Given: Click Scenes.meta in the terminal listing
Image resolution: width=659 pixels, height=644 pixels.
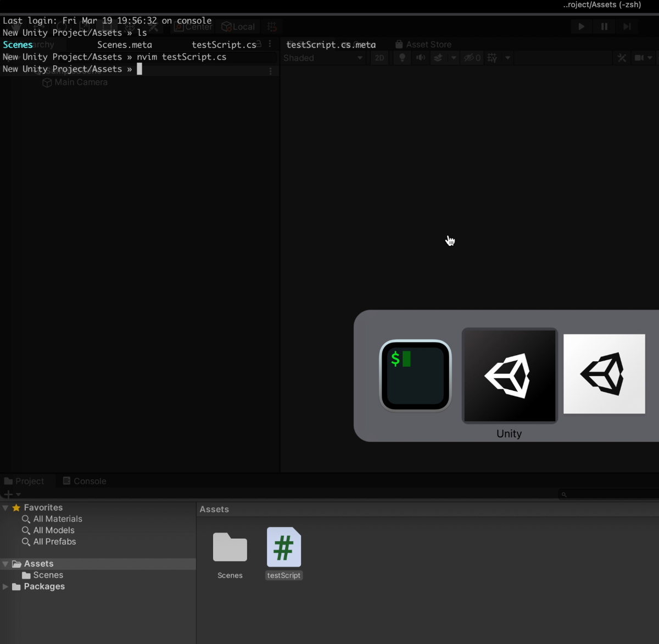Looking at the screenshot, I should coord(125,44).
